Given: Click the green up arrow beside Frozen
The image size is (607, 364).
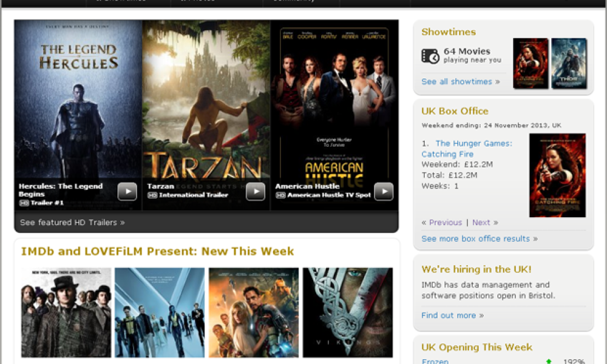Looking at the screenshot, I should click(549, 362).
